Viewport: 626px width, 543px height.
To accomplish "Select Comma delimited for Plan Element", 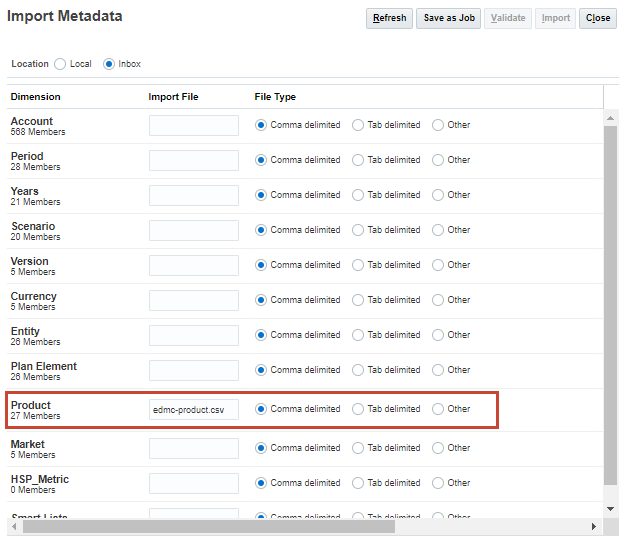I will (261, 370).
